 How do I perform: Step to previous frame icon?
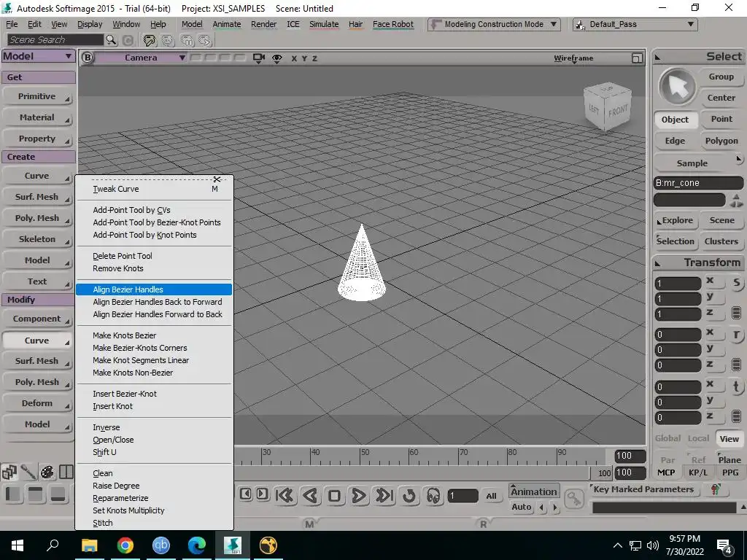[245, 494]
